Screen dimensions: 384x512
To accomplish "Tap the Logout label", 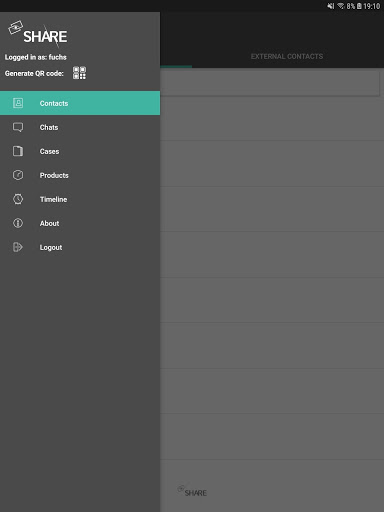I will click(51, 248).
